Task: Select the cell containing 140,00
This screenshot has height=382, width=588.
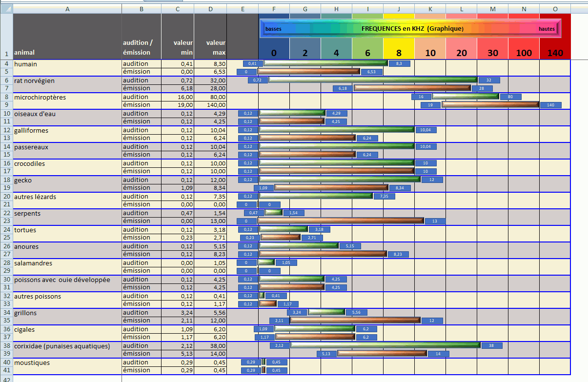Action: pos(210,105)
